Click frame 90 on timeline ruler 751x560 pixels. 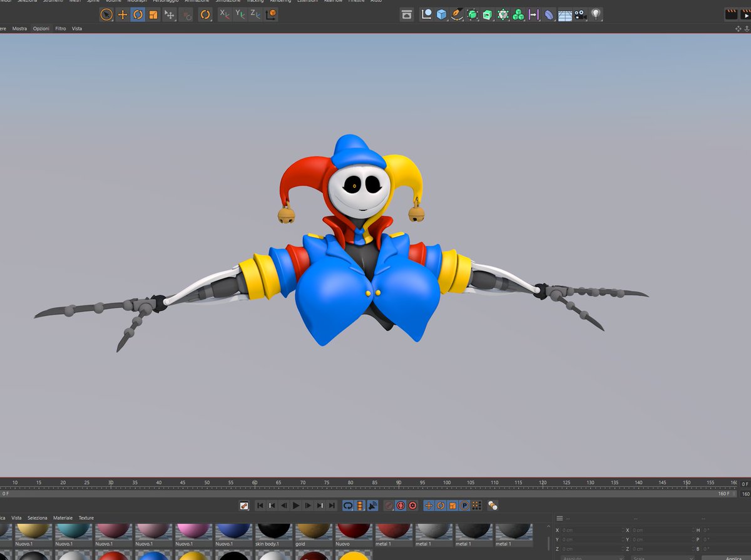pyautogui.click(x=399, y=482)
